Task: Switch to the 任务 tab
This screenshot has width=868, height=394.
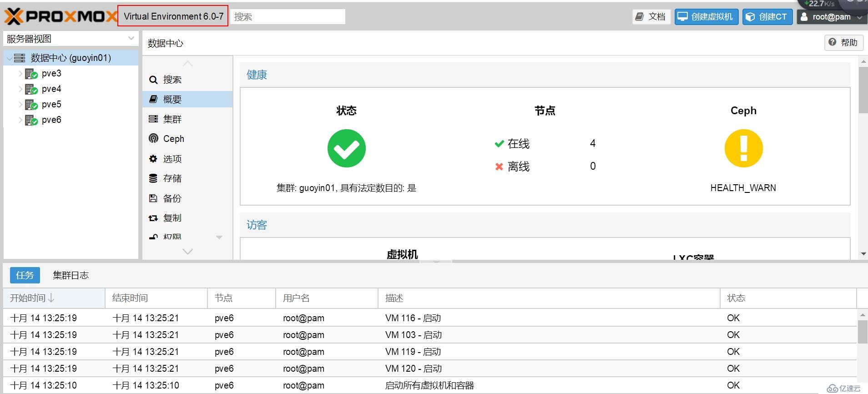Action: tap(25, 275)
